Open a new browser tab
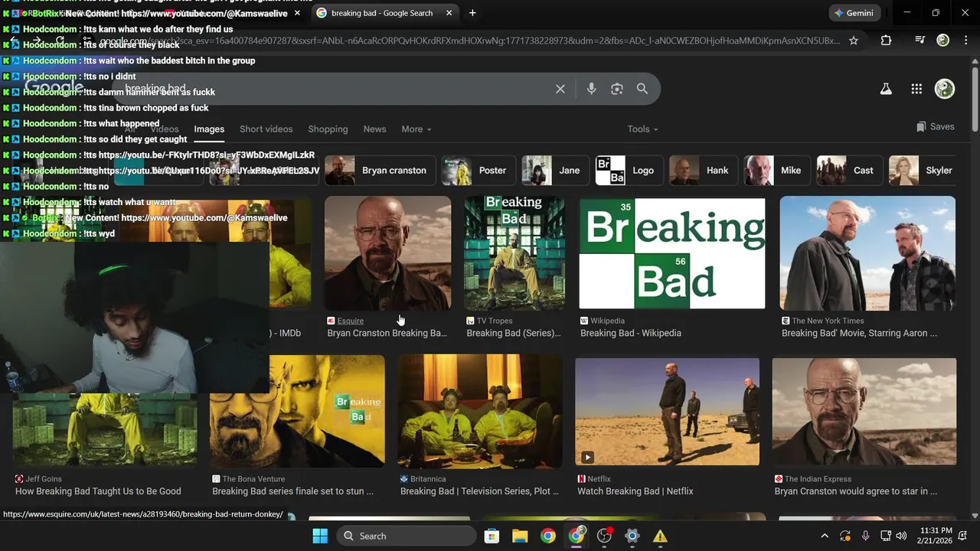 [x=472, y=13]
